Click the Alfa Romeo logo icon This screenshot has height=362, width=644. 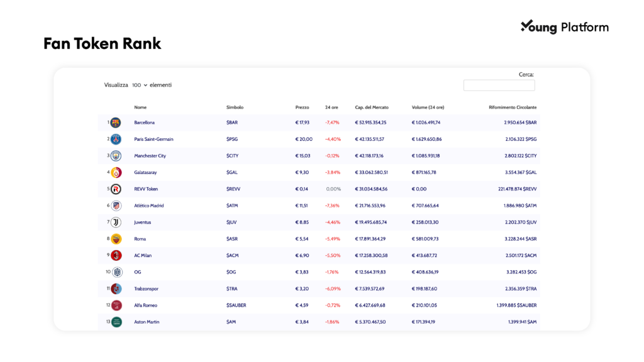coord(116,305)
